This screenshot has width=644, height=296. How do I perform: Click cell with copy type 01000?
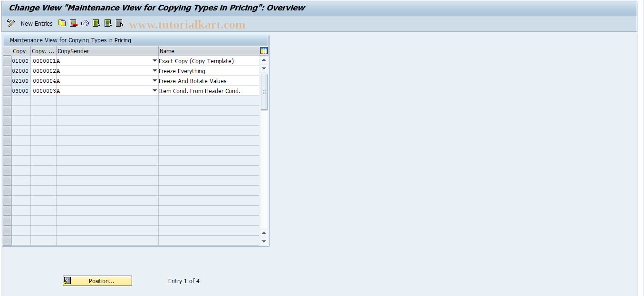pos(21,61)
